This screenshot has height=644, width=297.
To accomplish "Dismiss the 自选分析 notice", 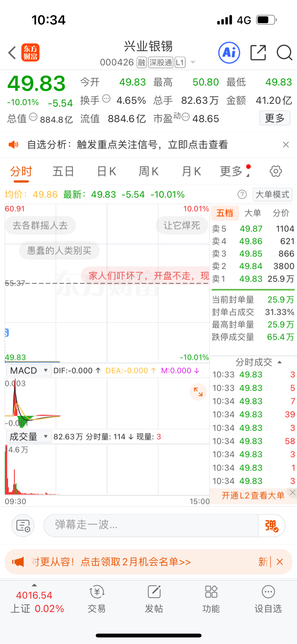I will coord(286,144).
